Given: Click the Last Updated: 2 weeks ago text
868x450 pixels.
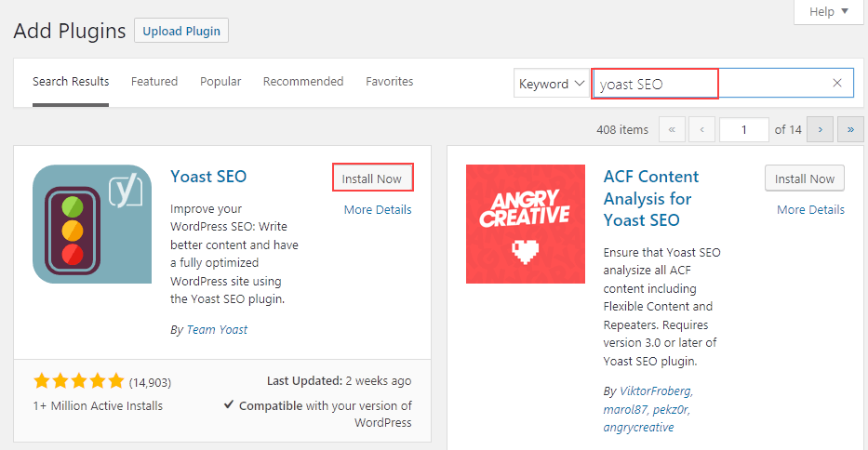Looking at the screenshot, I should point(339,381).
